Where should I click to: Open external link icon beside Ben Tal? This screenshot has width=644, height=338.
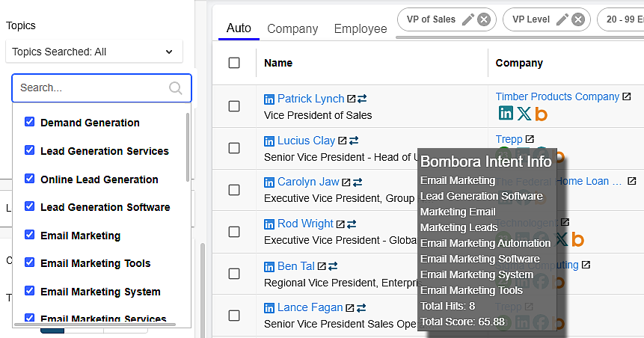click(x=322, y=266)
